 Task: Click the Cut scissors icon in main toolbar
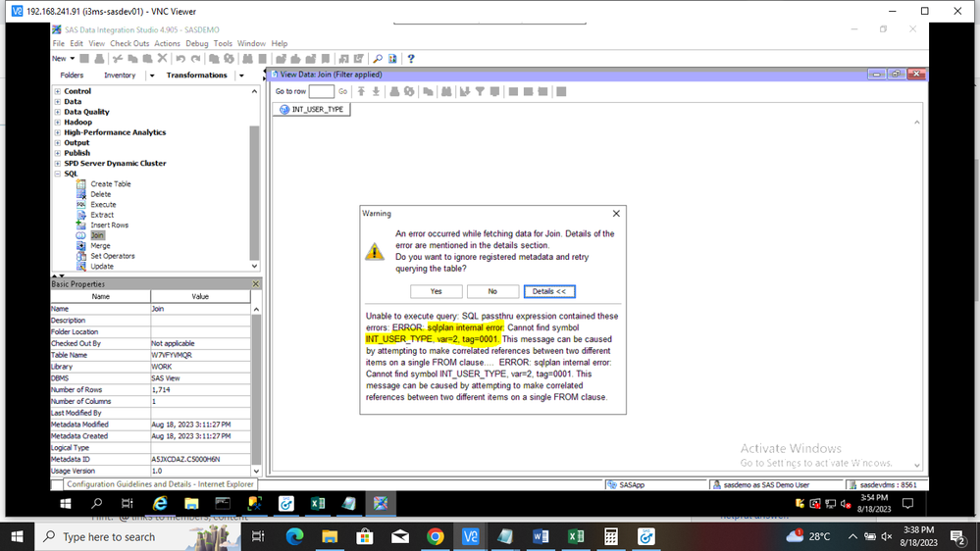coord(118,59)
